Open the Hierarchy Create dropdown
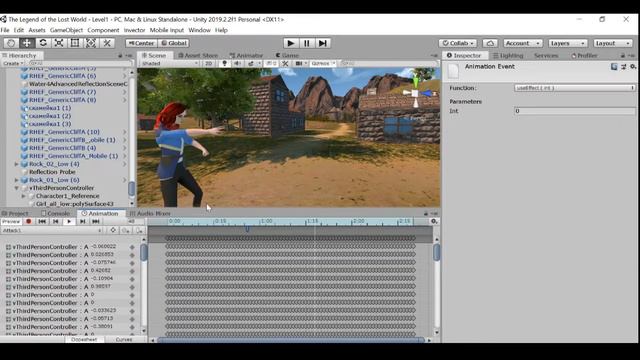The width and height of the screenshot is (640, 360). [x=13, y=64]
